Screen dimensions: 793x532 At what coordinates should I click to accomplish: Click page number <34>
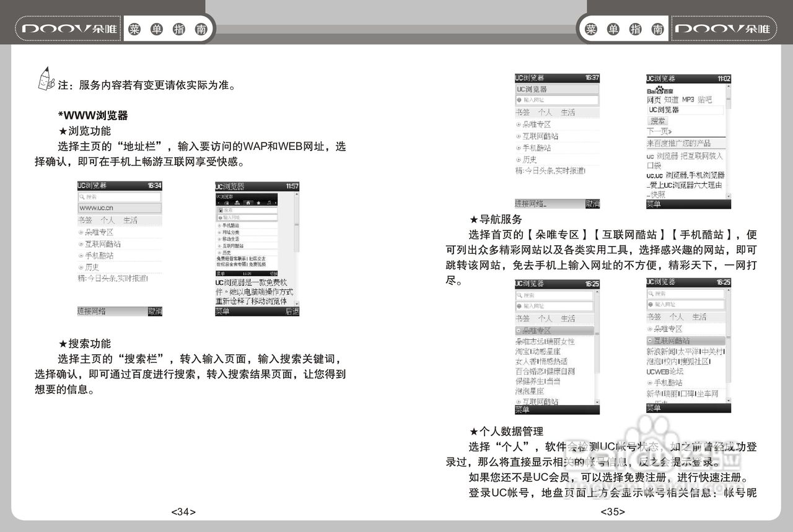pos(183,512)
